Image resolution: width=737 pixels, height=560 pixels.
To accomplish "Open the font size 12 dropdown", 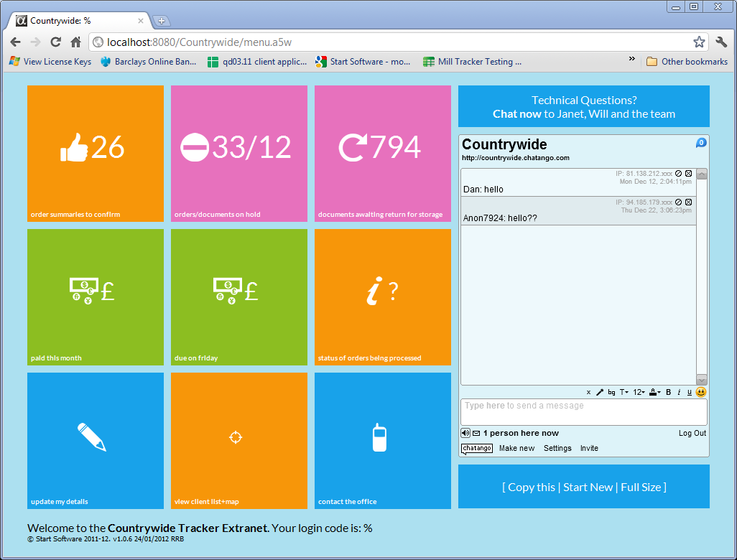I will click(639, 392).
